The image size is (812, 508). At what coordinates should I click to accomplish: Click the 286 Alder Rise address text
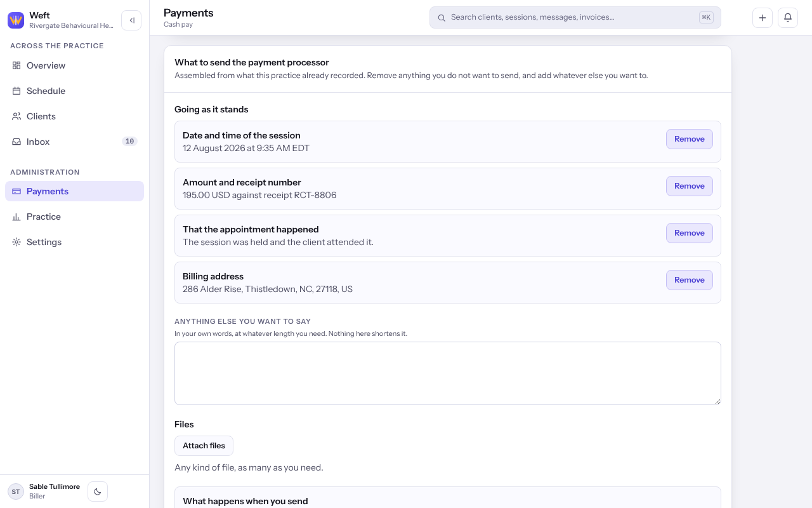point(268,289)
